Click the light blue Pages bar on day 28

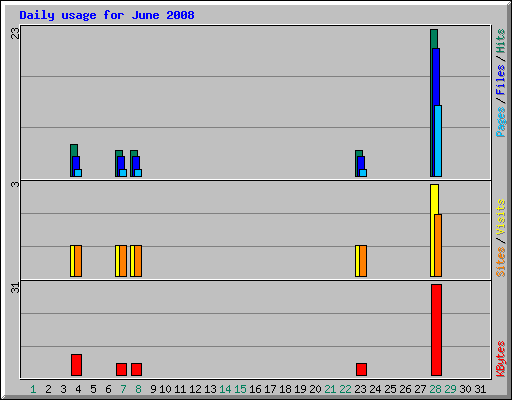(438, 141)
